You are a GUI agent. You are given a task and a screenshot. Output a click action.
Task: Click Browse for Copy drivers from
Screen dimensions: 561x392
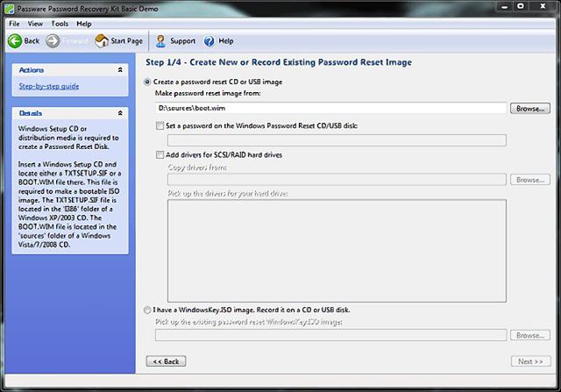(529, 180)
